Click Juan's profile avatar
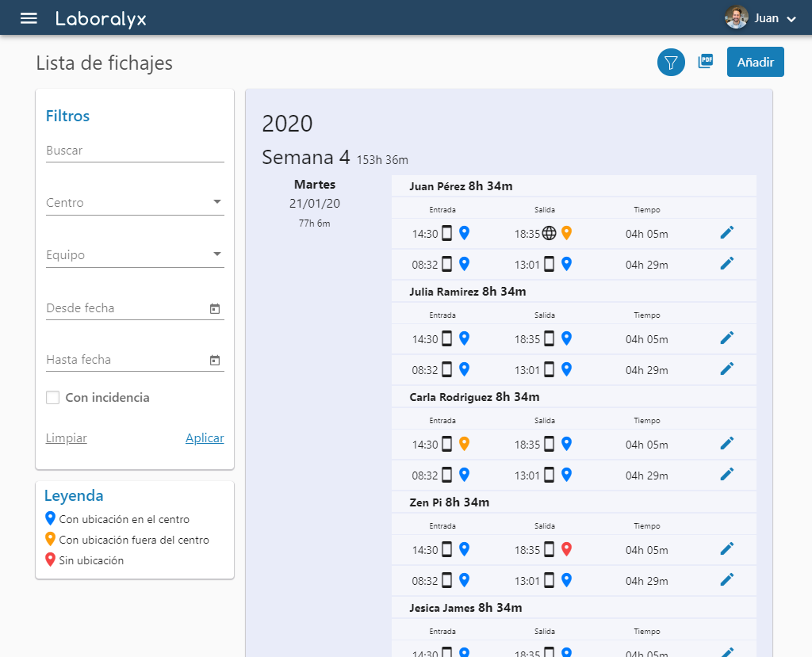Viewport: 812px width, 657px height. 737,17
